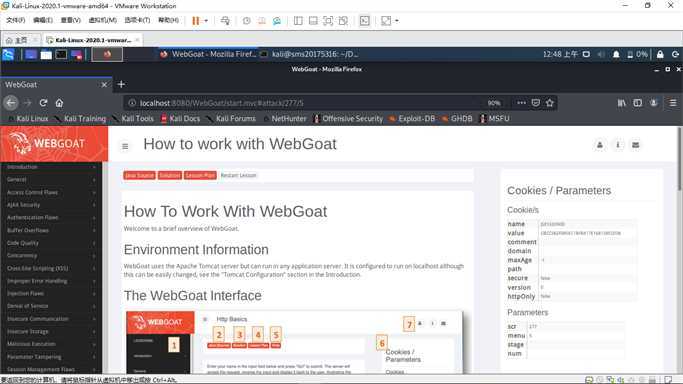Open the Firefox library icon
This screenshot has width=683, height=384.
(622, 103)
